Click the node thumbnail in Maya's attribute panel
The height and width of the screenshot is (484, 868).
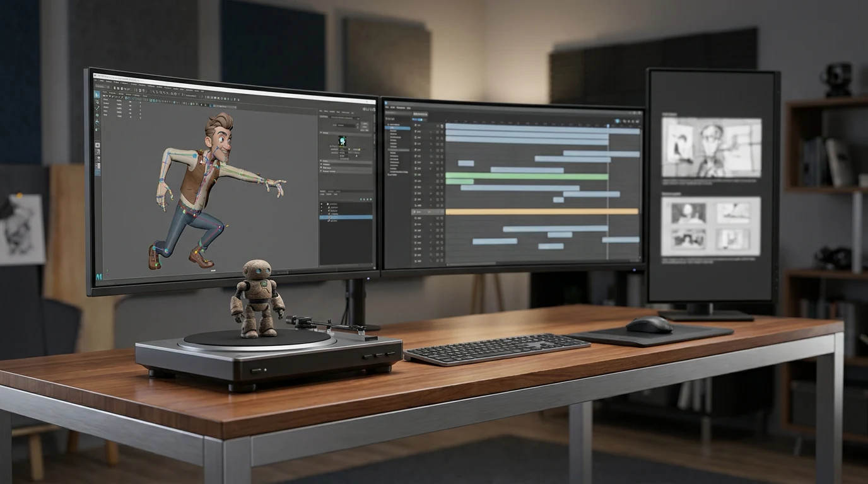pyautogui.click(x=343, y=141)
